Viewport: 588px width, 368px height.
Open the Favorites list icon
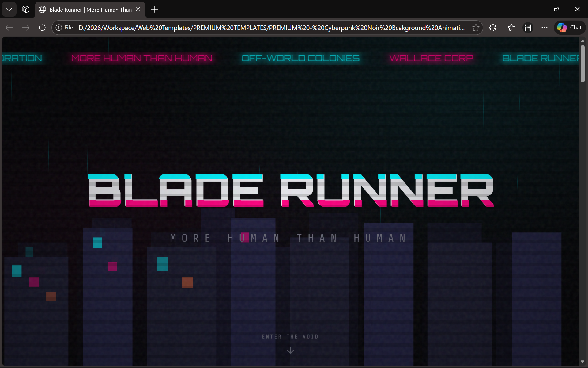[511, 28]
